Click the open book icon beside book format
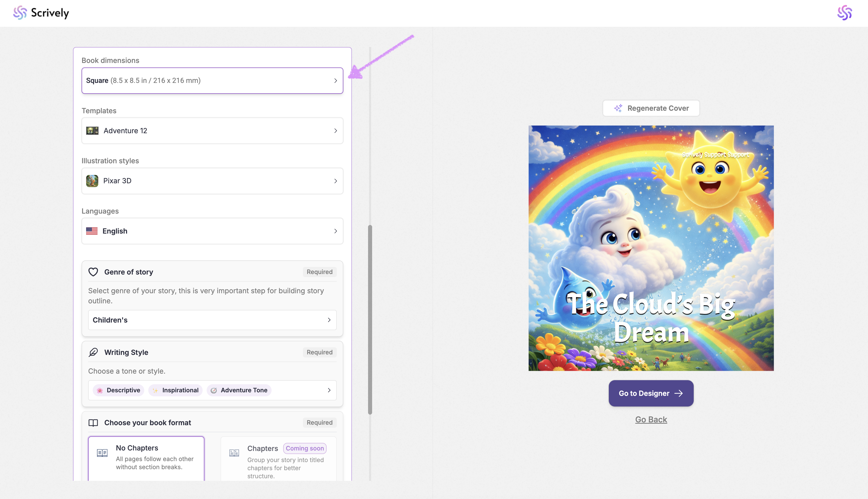 [93, 423]
